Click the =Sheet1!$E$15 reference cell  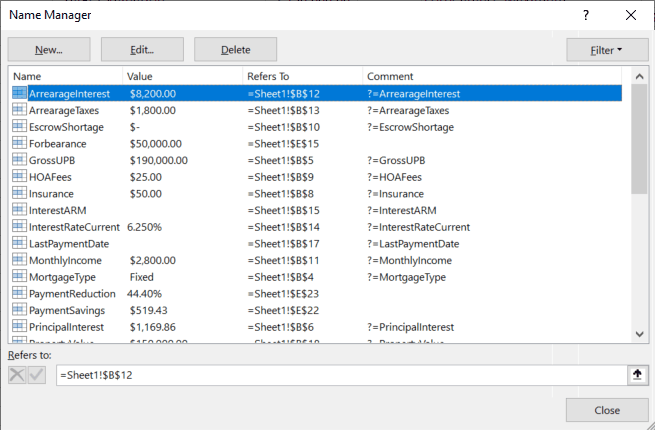point(283,144)
